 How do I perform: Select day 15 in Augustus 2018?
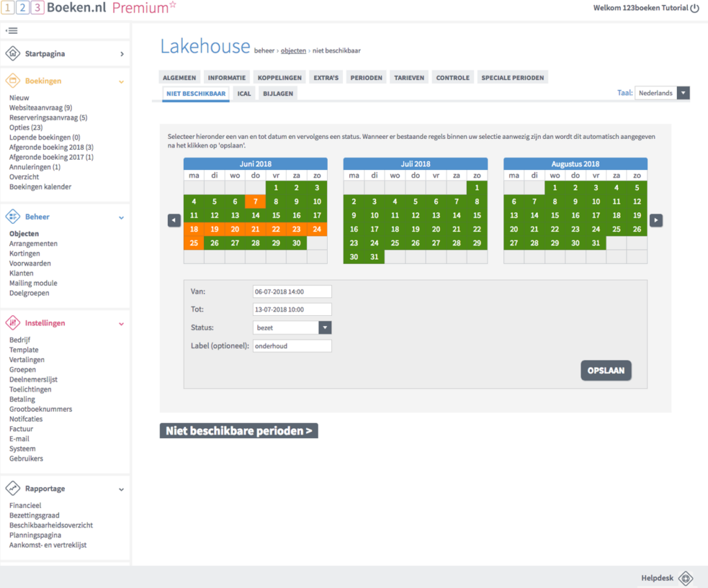[x=555, y=216]
